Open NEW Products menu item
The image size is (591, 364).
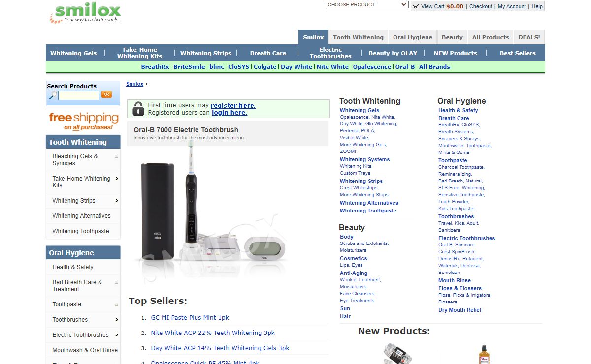click(x=455, y=53)
